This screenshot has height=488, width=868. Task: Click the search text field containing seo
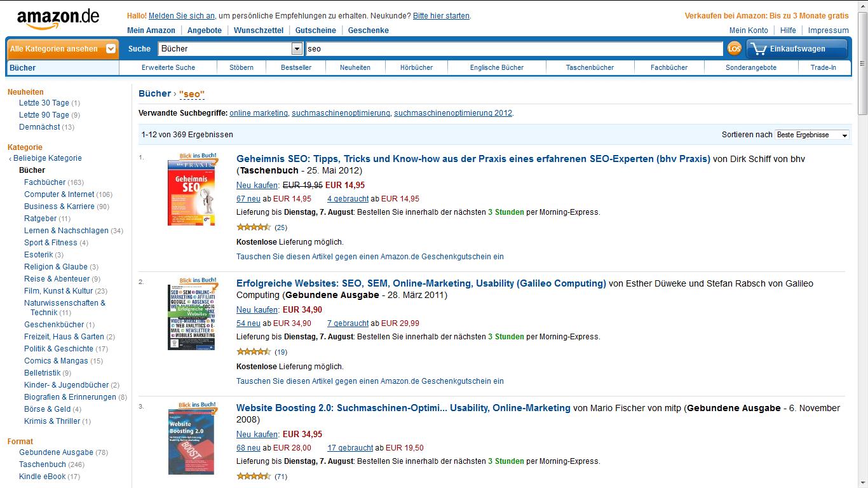tap(513, 48)
